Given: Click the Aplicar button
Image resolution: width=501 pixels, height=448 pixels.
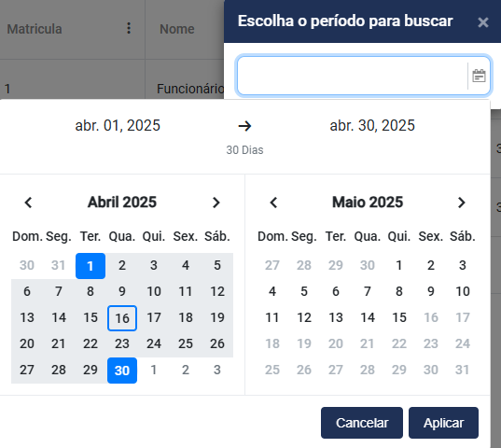Looking at the screenshot, I should (x=443, y=423).
